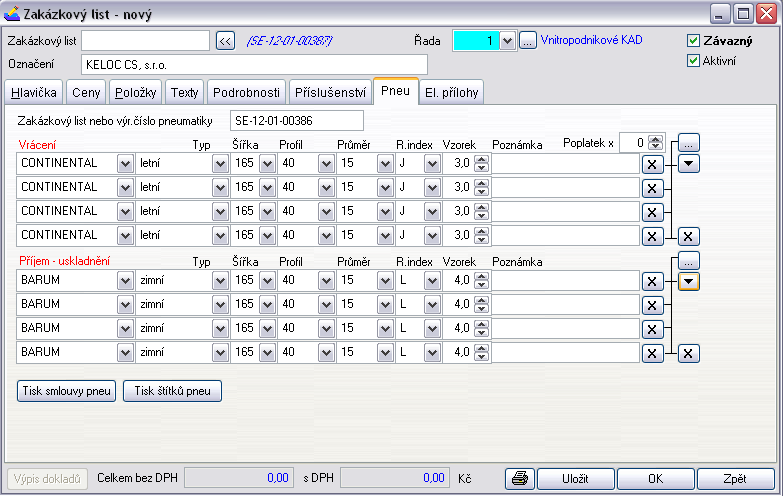Switch to the Položky tab

(x=135, y=93)
